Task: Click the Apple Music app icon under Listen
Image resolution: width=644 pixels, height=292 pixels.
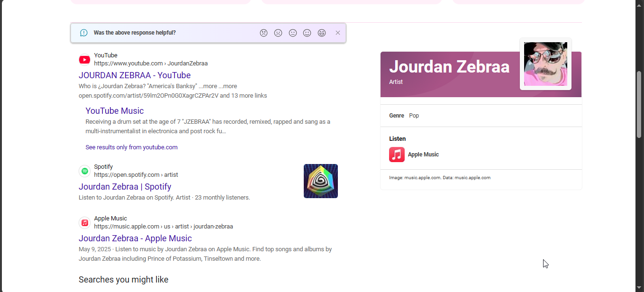Action: (397, 155)
